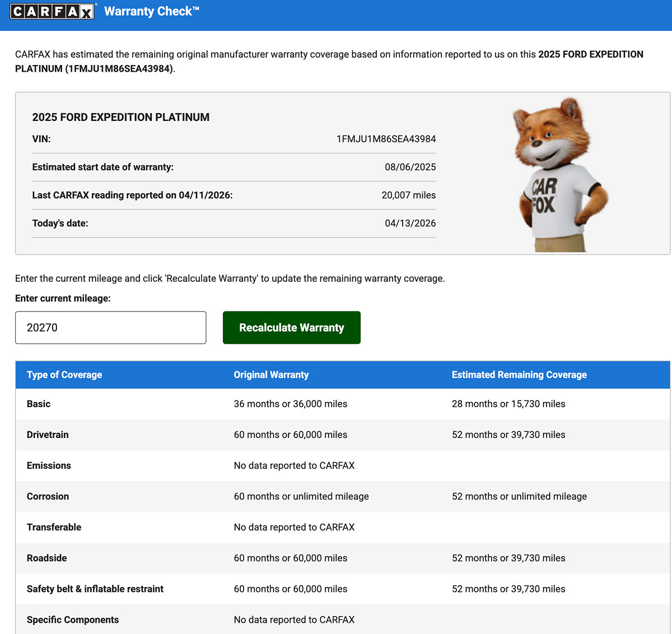The image size is (672, 634).
Task: Select the Type of Coverage column header
Action: 64,375
